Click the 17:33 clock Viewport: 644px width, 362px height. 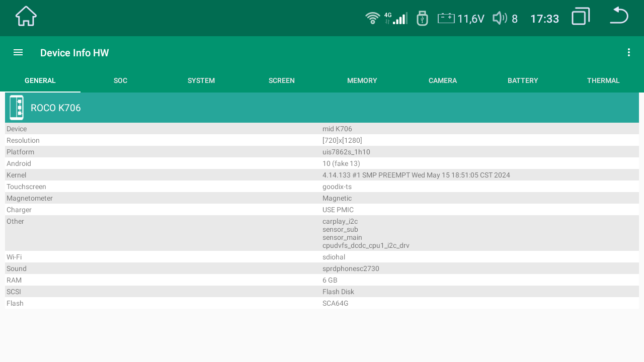click(x=545, y=19)
